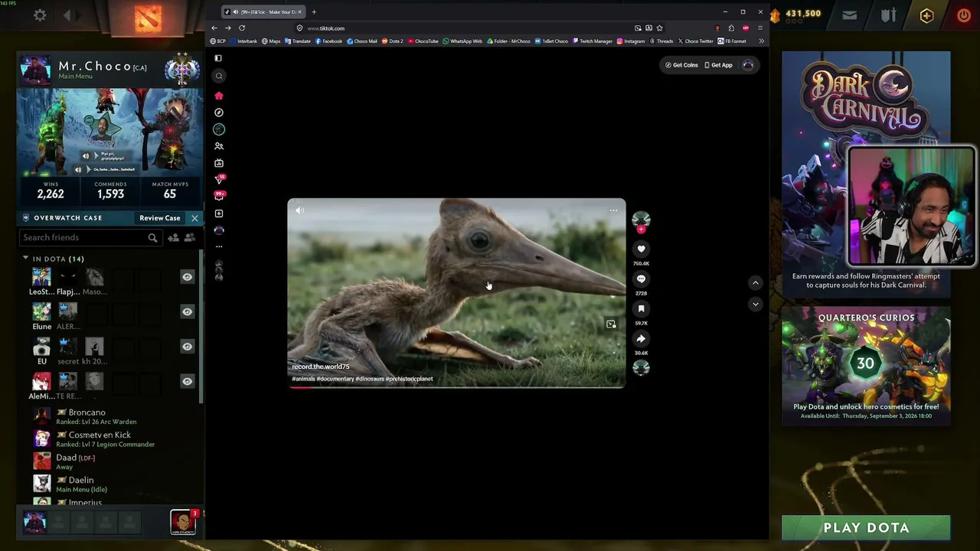Screen dimensions: 980x551
Task: Click the Search friends field
Action: click(x=90, y=237)
